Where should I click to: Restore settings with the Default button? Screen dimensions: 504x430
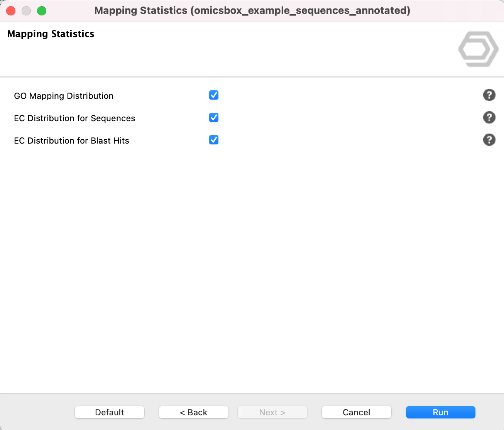coord(109,412)
